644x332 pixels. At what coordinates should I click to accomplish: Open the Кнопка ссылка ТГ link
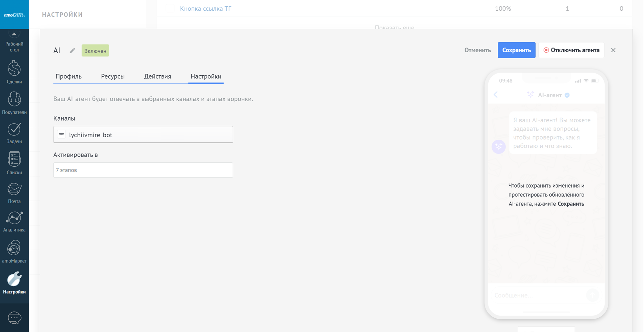point(205,9)
